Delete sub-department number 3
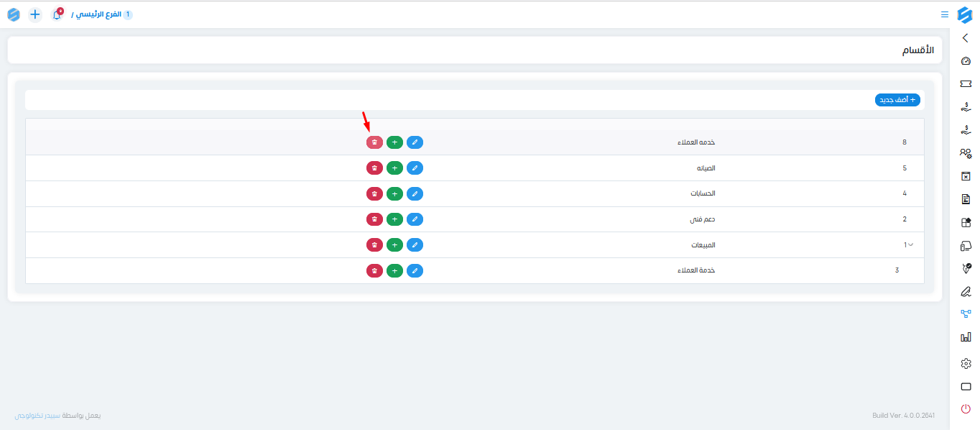Image resolution: width=980 pixels, height=430 pixels. pos(374,271)
